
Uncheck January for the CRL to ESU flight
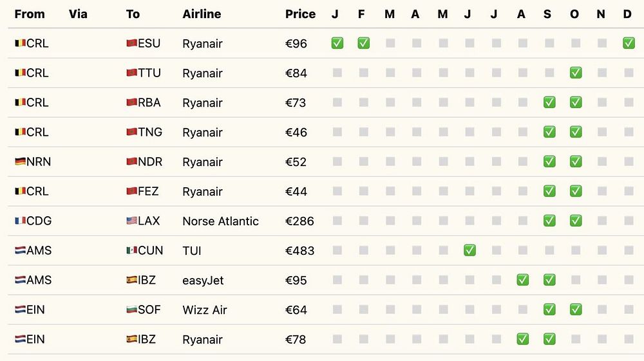(337, 43)
